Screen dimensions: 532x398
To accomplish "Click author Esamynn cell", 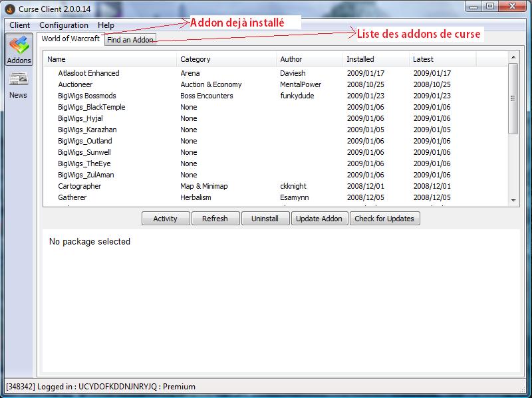I will point(294,197).
